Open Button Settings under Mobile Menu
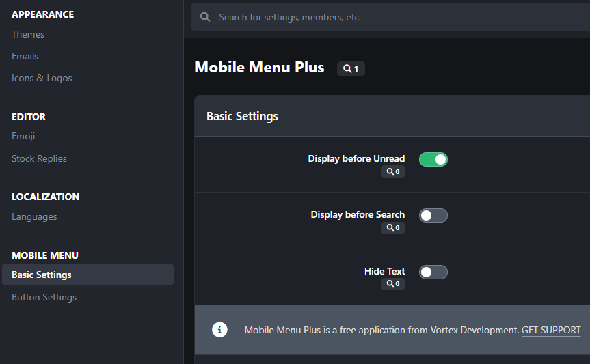The height and width of the screenshot is (364, 590). pos(44,297)
